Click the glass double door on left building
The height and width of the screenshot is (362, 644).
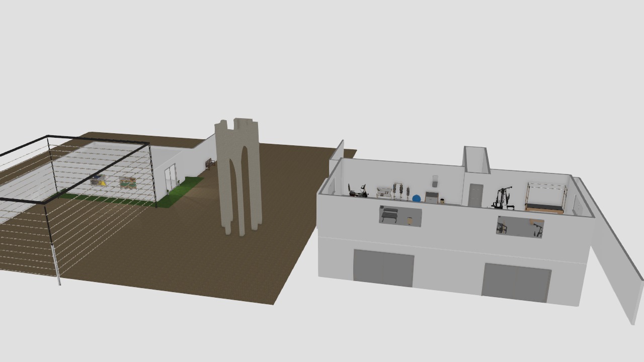coord(171,177)
